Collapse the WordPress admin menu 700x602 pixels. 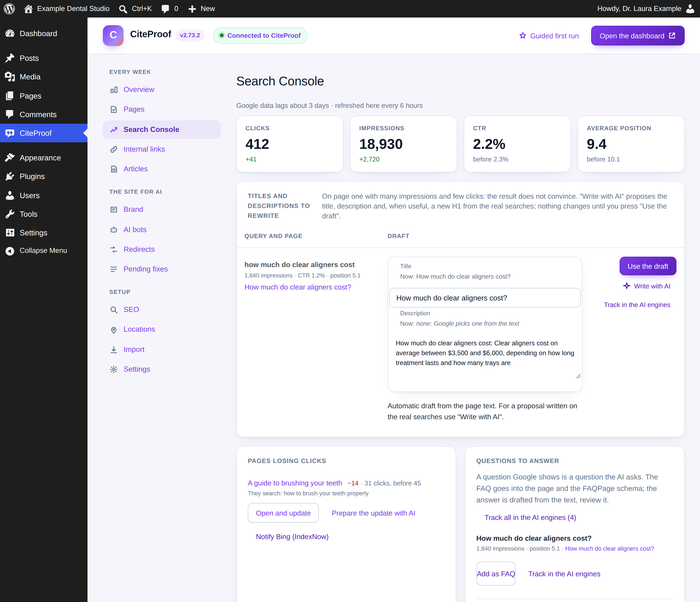coord(43,250)
